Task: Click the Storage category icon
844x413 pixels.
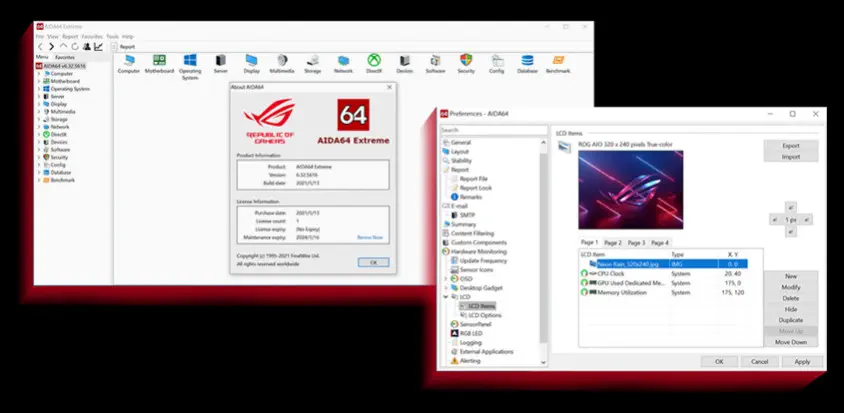Action: (313, 60)
